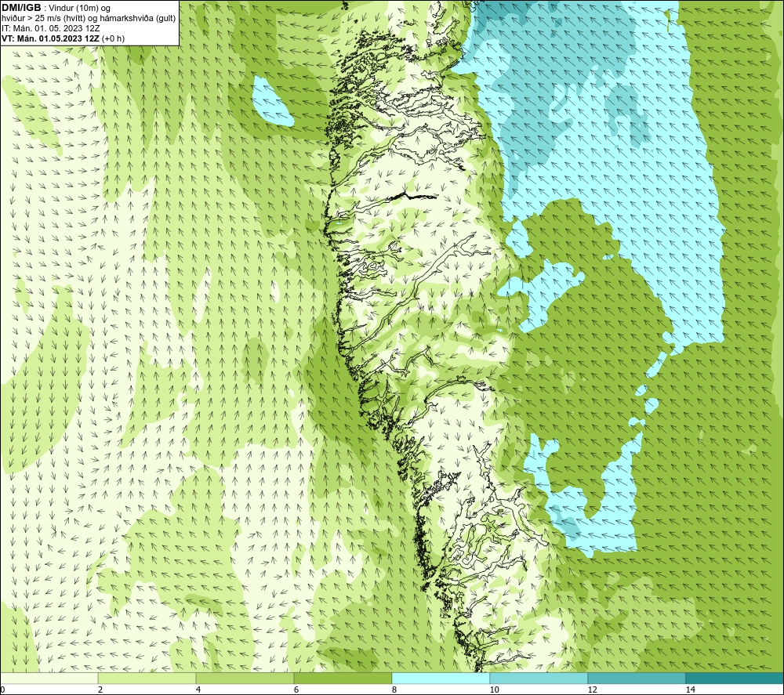This screenshot has width=784, height=695.
Task: Click the 6–8 m/s dark green scale segment
Action: coord(343,678)
